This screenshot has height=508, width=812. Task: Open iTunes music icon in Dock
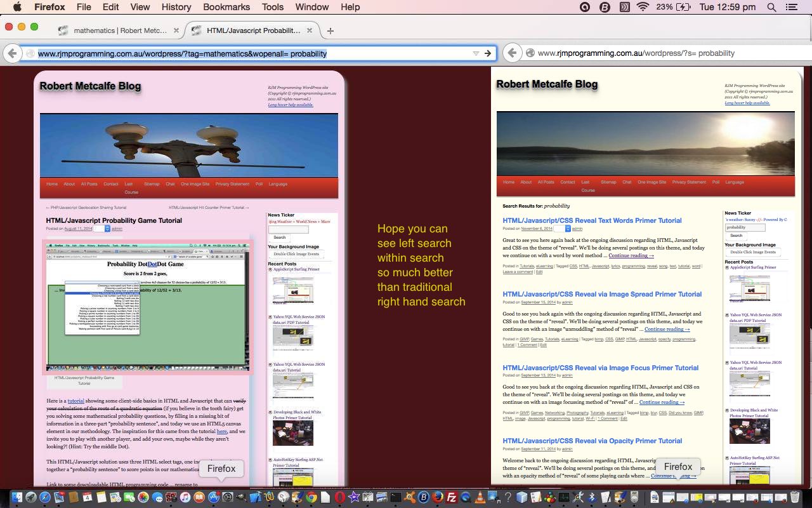pyautogui.click(x=185, y=497)
